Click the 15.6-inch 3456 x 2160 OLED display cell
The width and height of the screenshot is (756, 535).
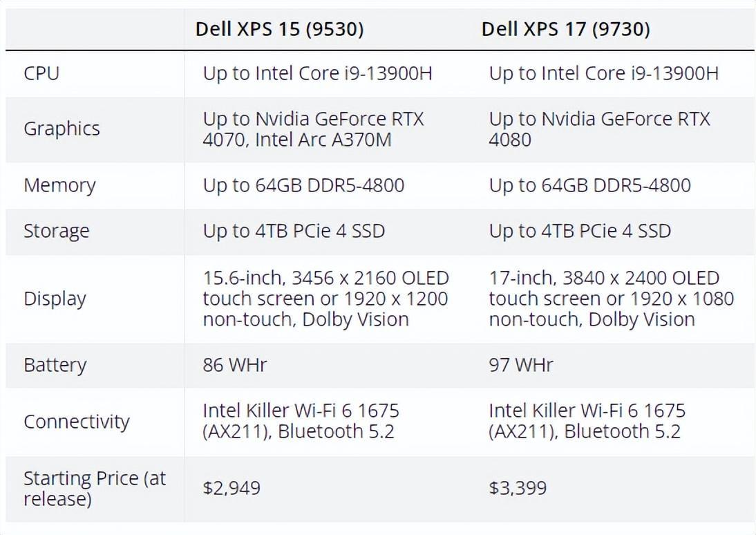[326, 299]
